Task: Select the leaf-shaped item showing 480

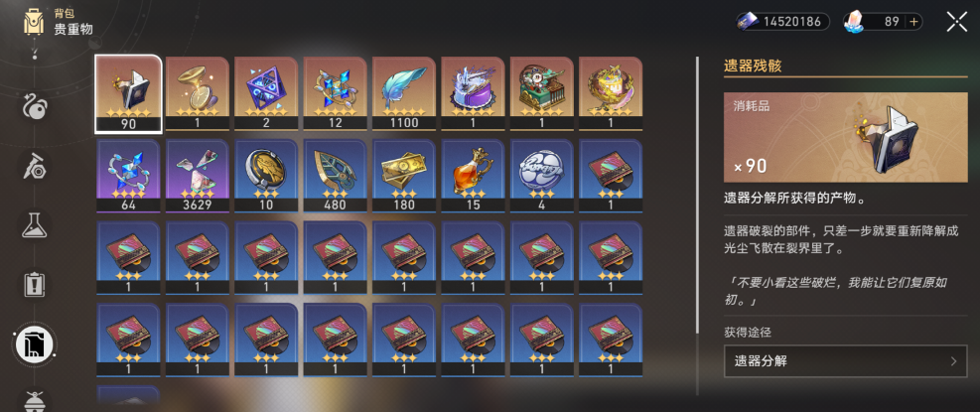Action: [x=335, y=176]
